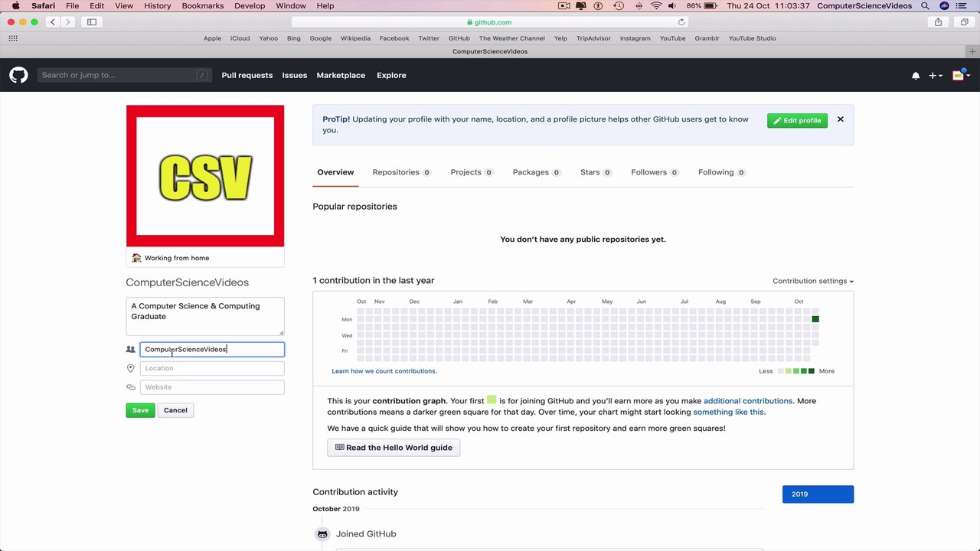980x551 pixels.
Task: Open the Issues link in GitHub header
Action: point(295,75)
